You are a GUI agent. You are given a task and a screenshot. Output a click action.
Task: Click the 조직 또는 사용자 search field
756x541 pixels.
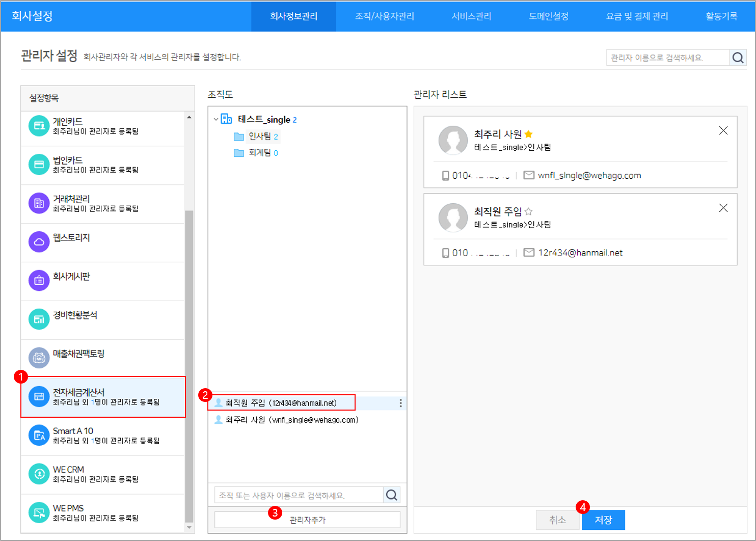coord(299,495)
